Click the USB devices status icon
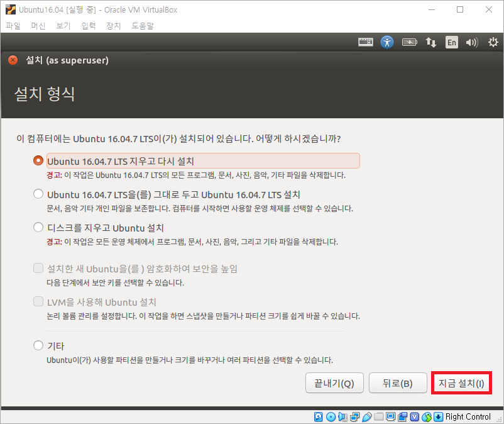The width and height of the screenshot is (504, 424). pos(367,417)
